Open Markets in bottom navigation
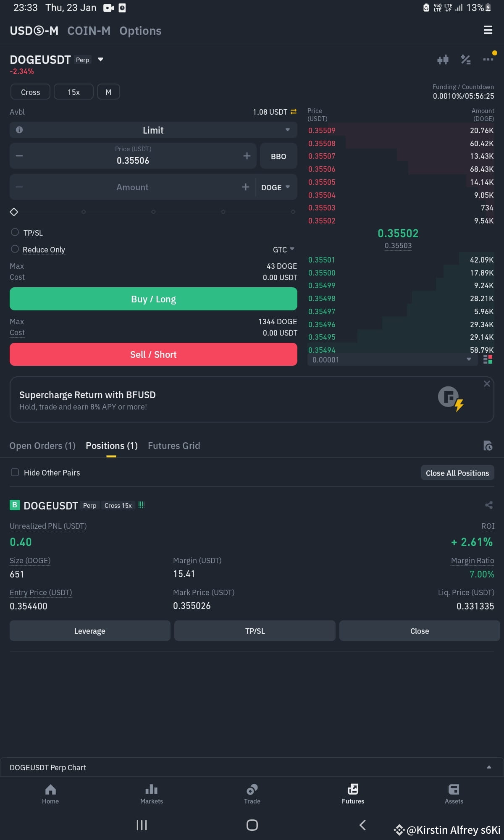This screenshot has height=840, width=504. point(151,794)
